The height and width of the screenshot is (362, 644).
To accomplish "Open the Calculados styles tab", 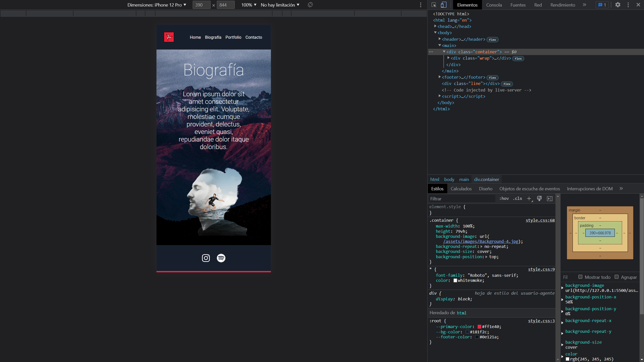I will [x=461, y=189].
